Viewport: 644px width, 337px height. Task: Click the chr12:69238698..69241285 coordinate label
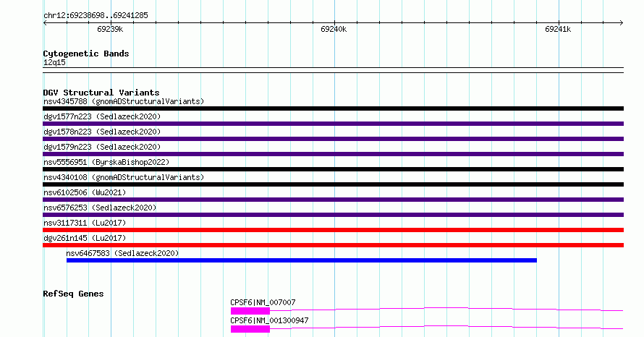pos(96,16)
